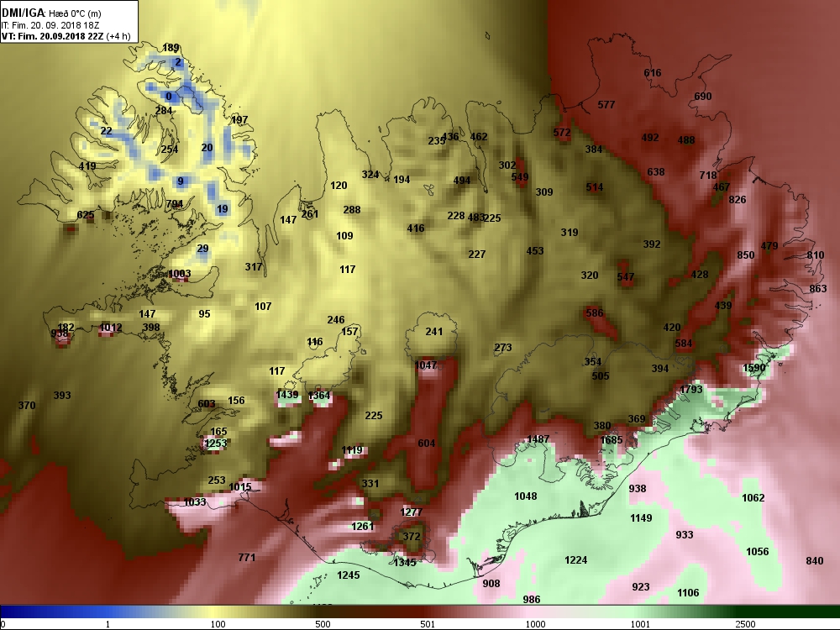840x630 pixels.
Task: Click the legend label 2500
Action: 745,625
